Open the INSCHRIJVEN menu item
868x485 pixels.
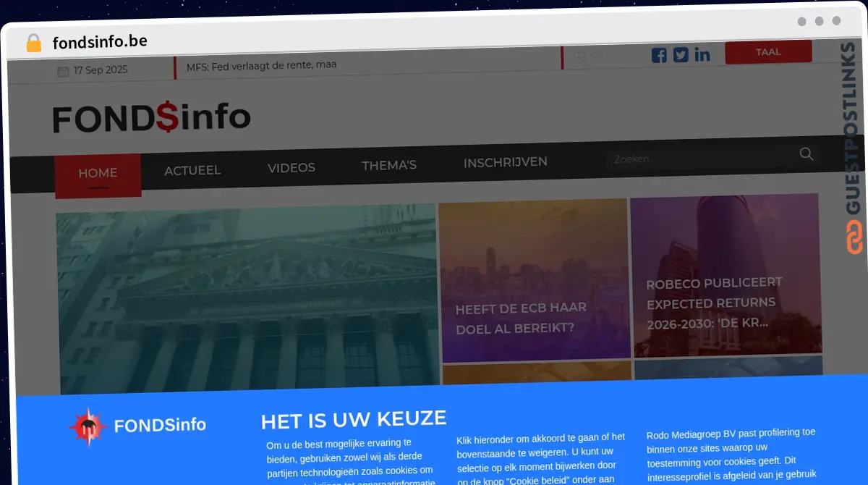506,162
